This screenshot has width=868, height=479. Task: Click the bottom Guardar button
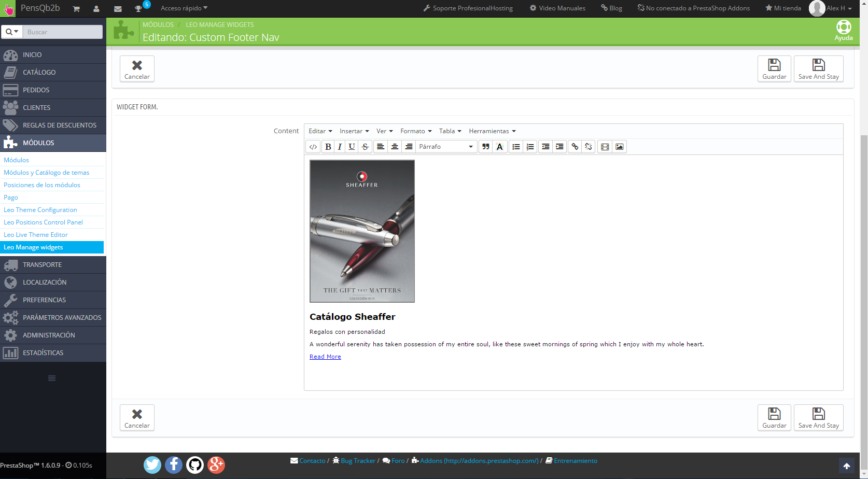click(774, 418)
